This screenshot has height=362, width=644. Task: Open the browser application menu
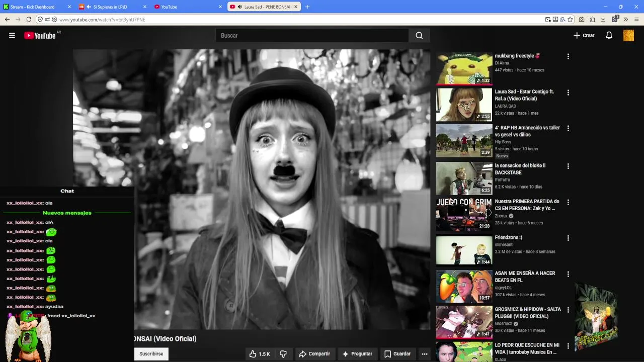click(636, 20)
